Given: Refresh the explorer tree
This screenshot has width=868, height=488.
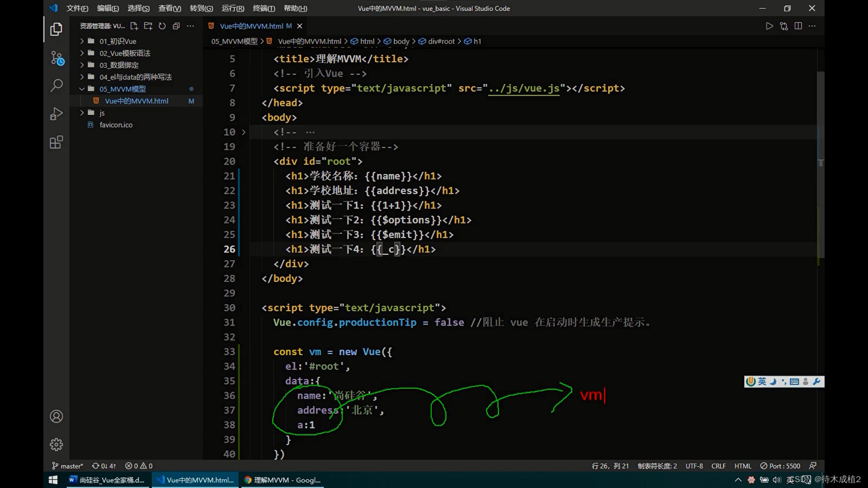Looking at the screenshot, I should (x=162, y=26).
